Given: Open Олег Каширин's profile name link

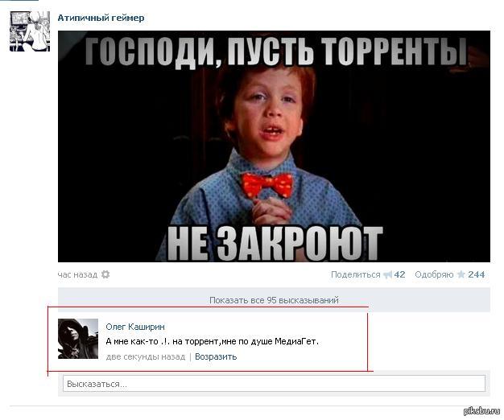Looking at the screenshot, I should (x=135, y=327).
